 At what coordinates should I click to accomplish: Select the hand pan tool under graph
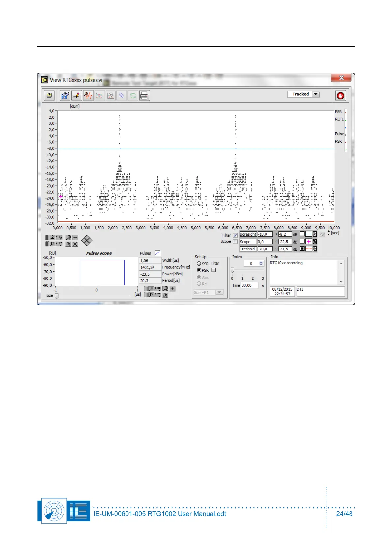(x=68, y=244)
